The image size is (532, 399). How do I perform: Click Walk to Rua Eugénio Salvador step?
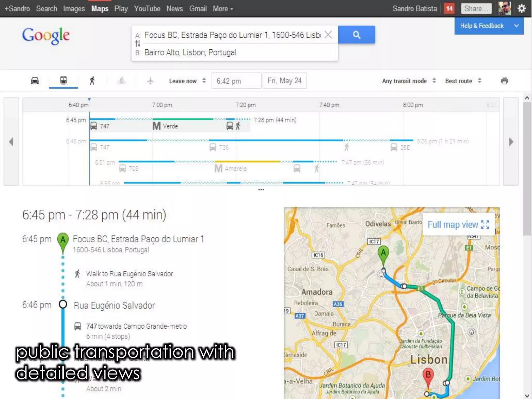(129, 274)
